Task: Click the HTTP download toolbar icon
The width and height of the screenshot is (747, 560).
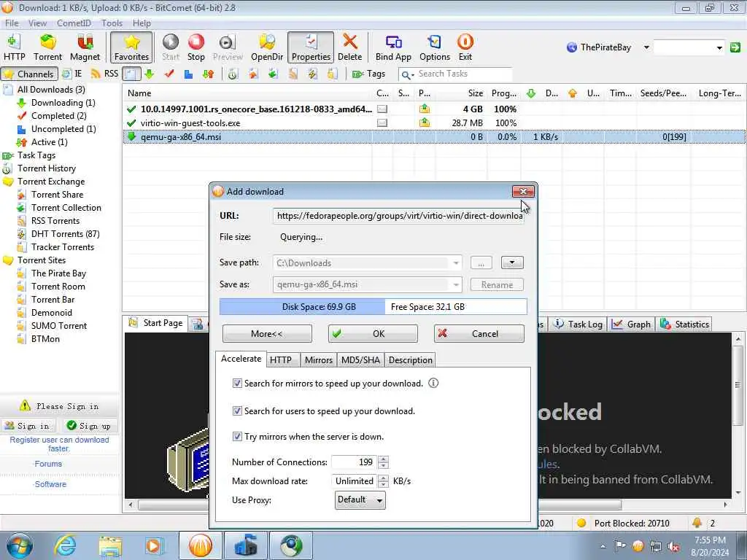Action: coord(14,47)
